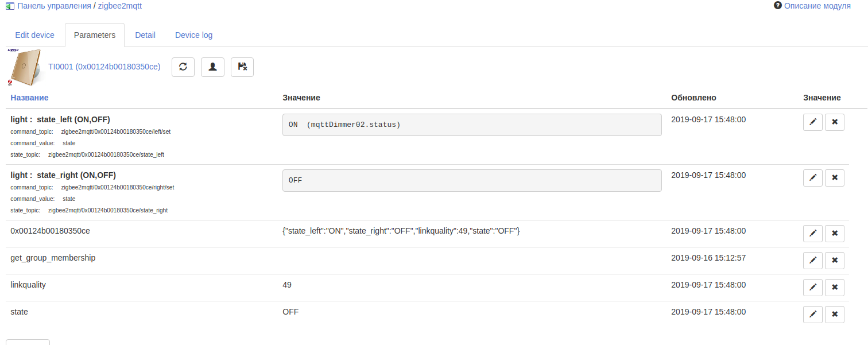
Task: Open the Edit device tab
Action: click(x=34, y=35)
